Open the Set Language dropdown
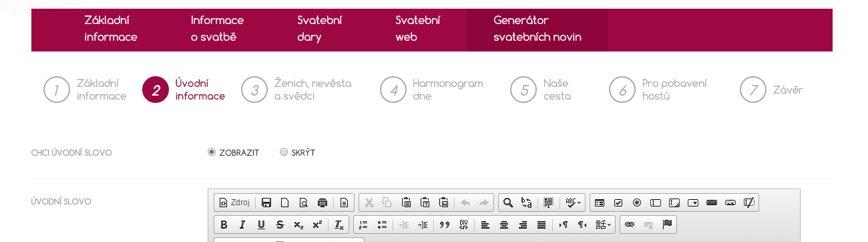The image size is (868, 242). click(604, 225)
